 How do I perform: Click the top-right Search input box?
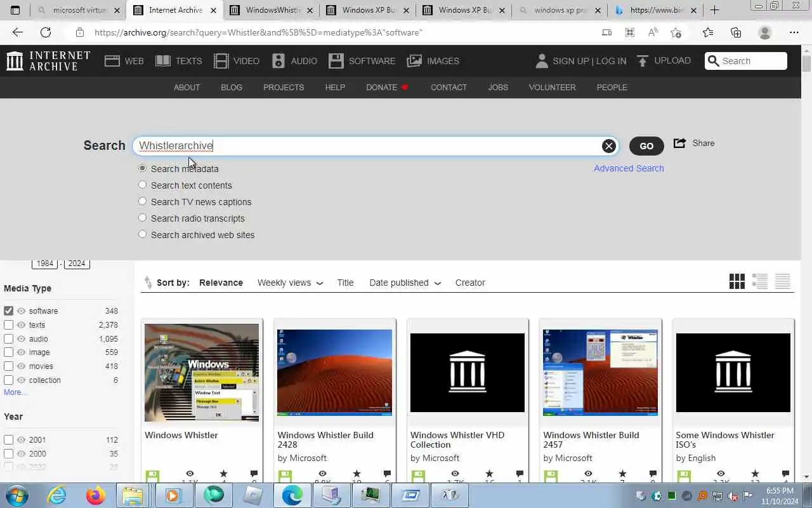(x=746, y=61)
